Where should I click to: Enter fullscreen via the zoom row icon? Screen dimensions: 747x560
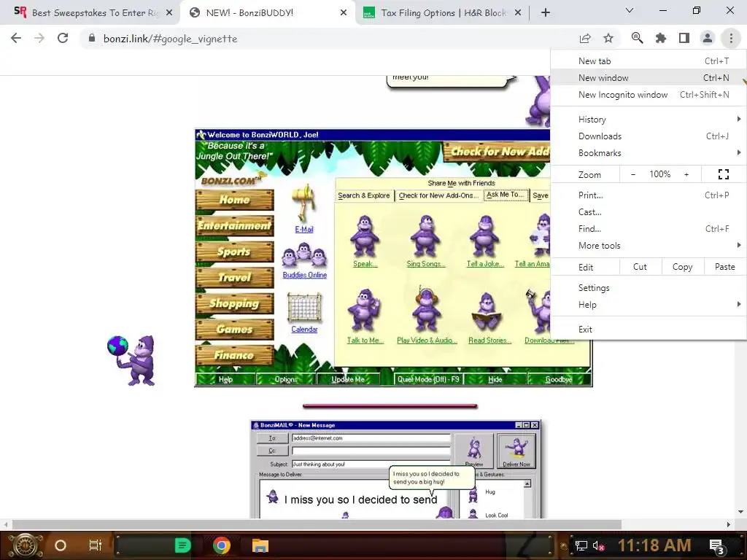pos(723,174)
